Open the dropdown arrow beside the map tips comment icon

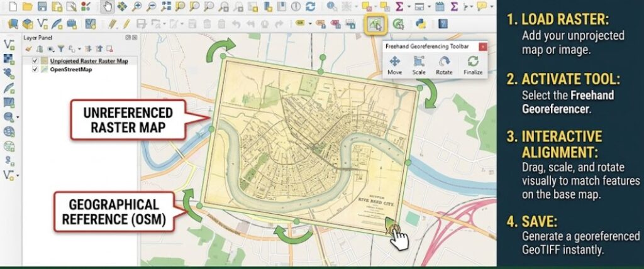pyautogui.click(x=492, y=6)
